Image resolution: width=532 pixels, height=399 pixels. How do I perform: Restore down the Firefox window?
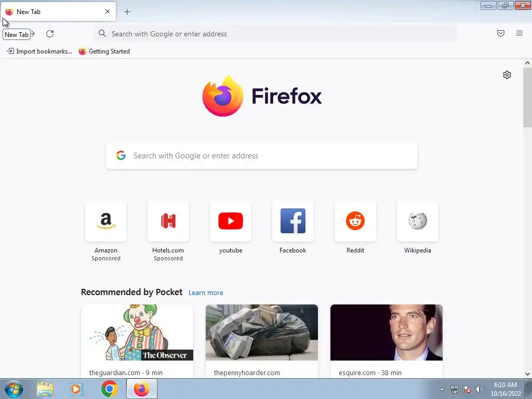tap(506, 5)
